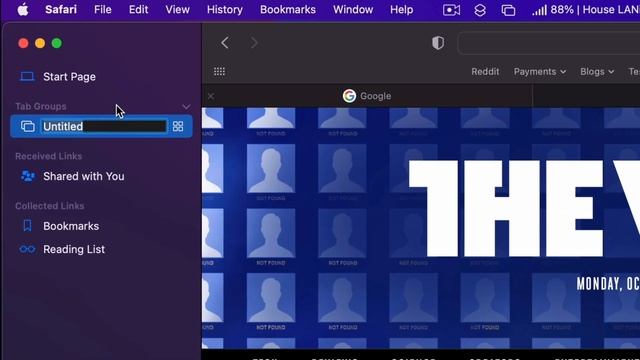640x360 pixels.
Task: Open Shared with You in sidebar
Action: [84, 176]
